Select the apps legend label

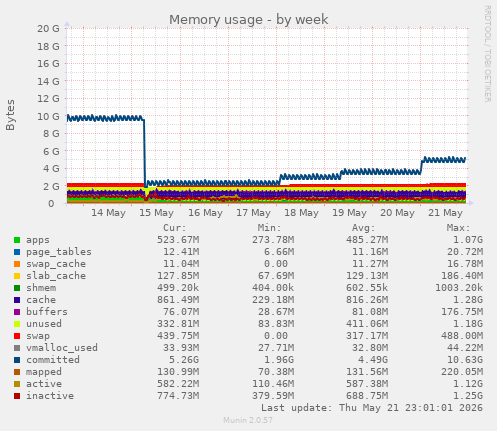click(x=38, y=240)
